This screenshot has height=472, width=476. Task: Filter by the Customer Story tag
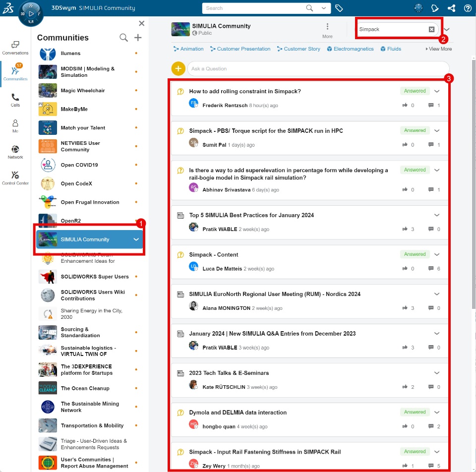298,49
